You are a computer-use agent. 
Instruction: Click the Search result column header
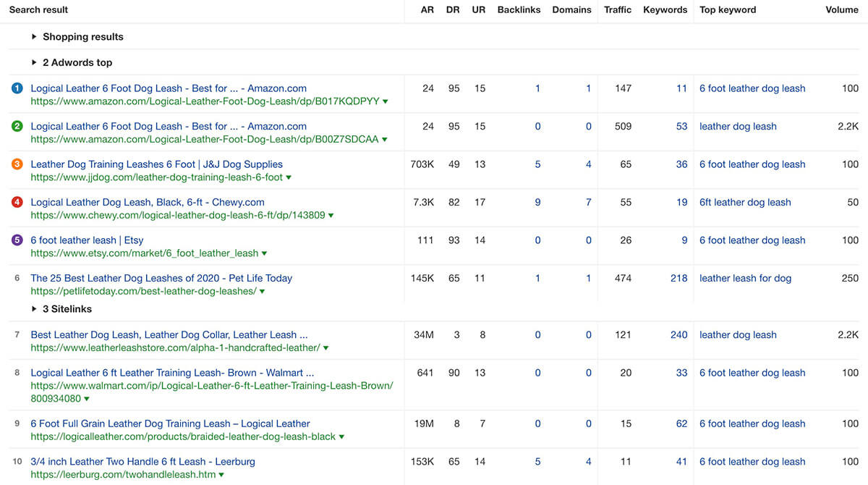tap(39, 10)
